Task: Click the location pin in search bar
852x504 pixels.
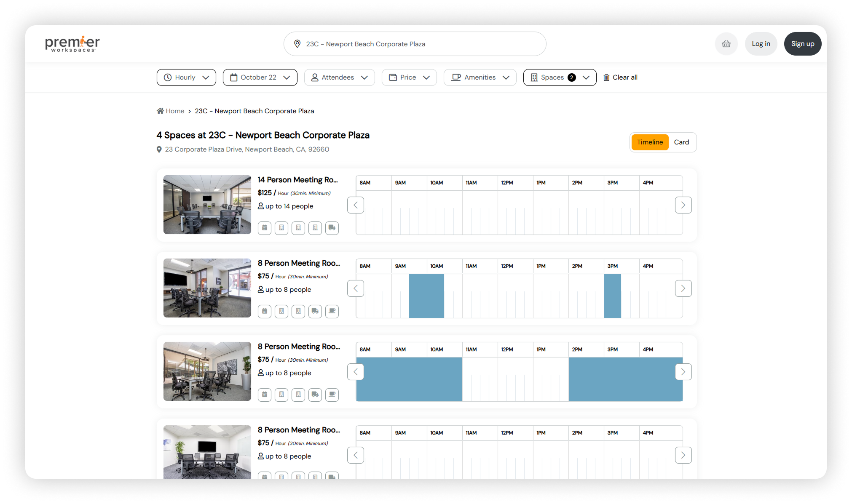Action: [297, 44]
